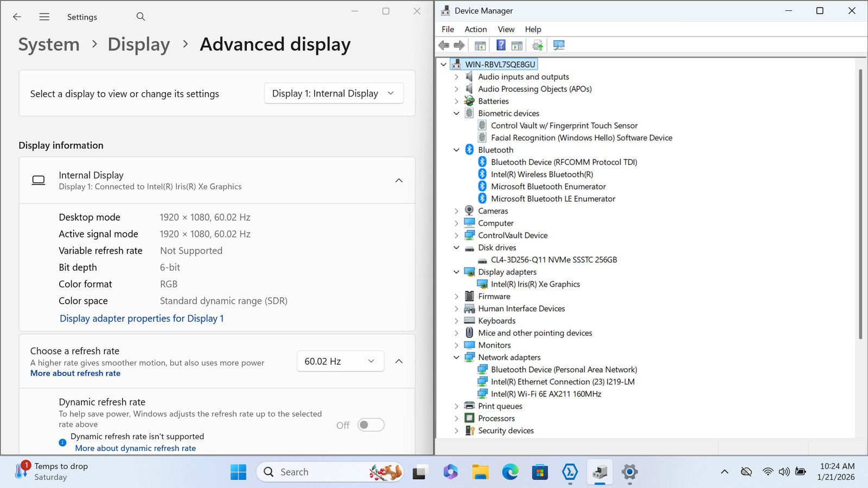Open the 60.02 Hz refresh rate dropdown
Viewport: 868px width, 488px height.
pos(340,361)
